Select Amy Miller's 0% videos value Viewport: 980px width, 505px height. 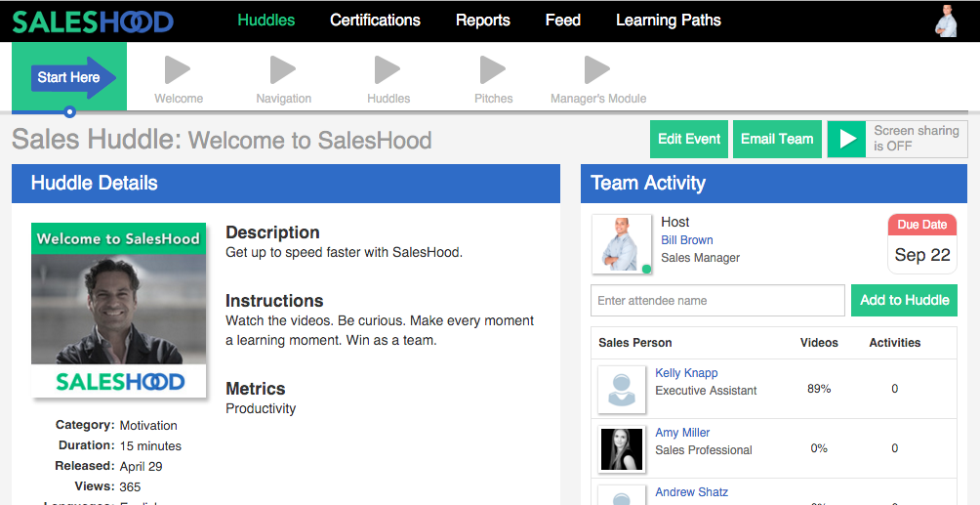click(x=819, y=448)
